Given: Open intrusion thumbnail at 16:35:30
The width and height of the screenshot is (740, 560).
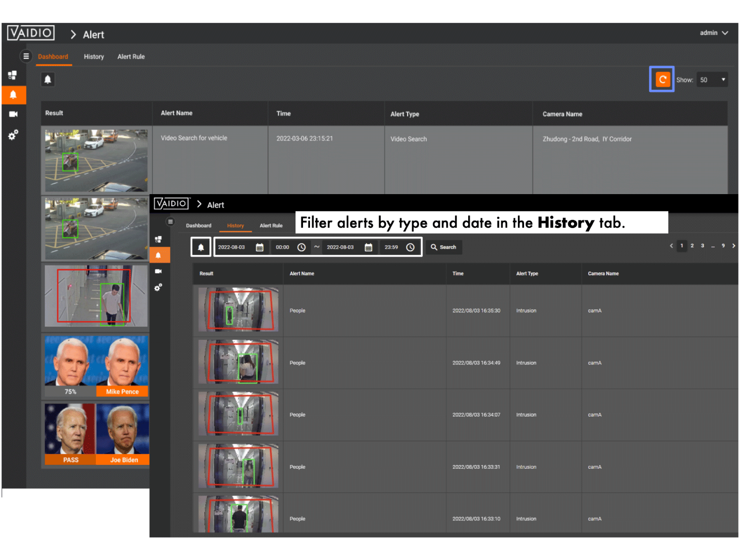Looking at the screenshot, I should (x=238, y=310).
